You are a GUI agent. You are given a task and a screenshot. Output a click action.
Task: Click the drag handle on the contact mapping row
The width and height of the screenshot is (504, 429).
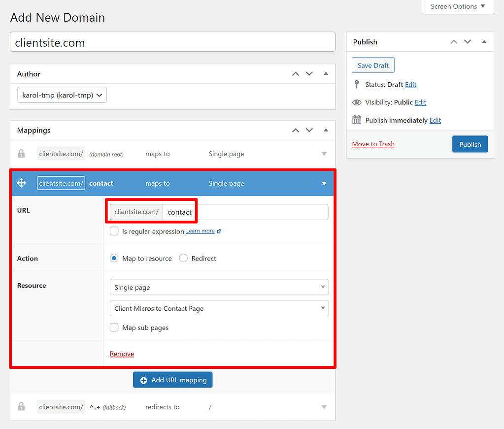(x=21, y=183)
